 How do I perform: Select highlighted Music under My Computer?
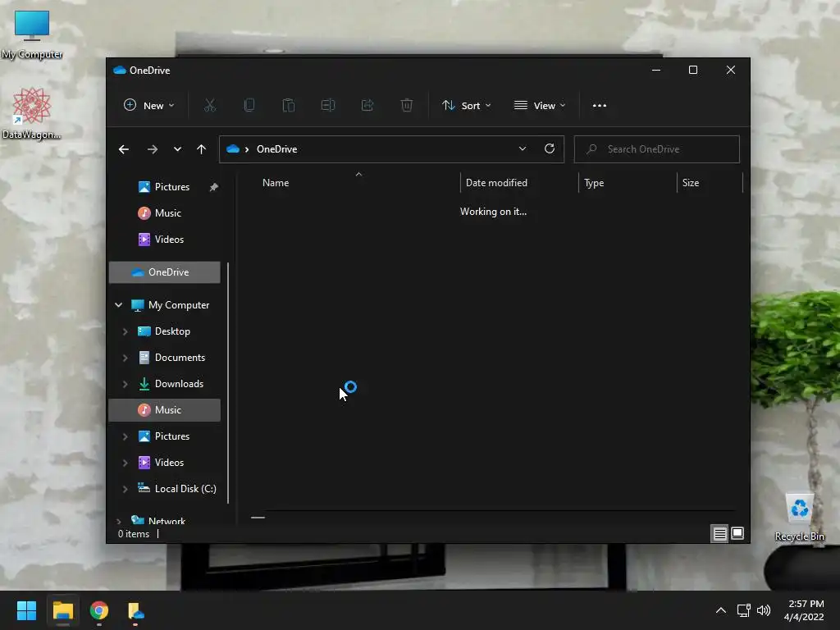click(164, 410)
